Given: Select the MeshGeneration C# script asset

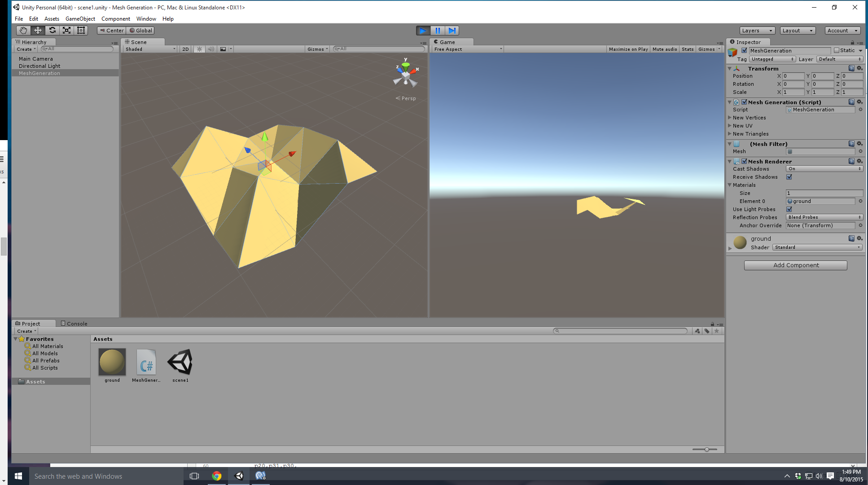Looking at the screenshot, I should point(146,366).
